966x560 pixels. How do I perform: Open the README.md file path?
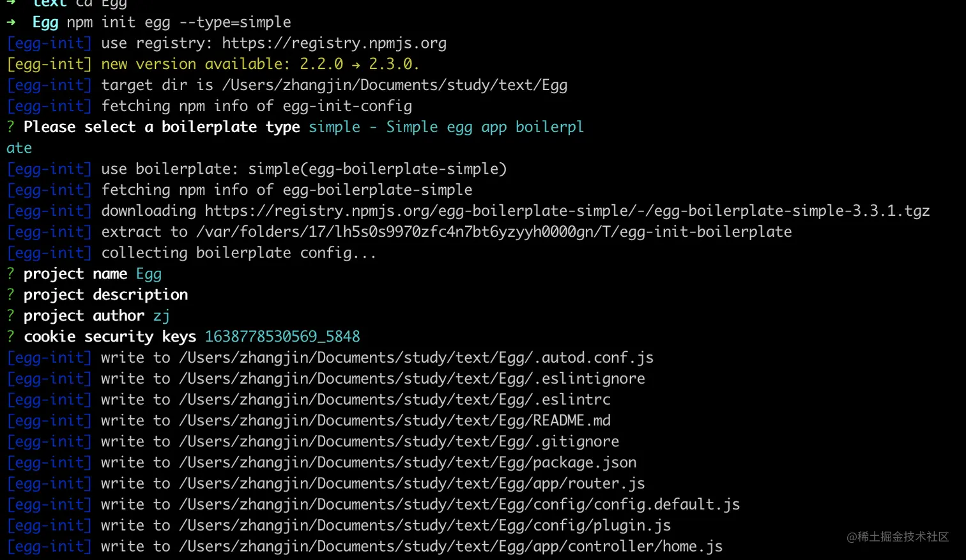pyautogui.click(x=394, y=421)
